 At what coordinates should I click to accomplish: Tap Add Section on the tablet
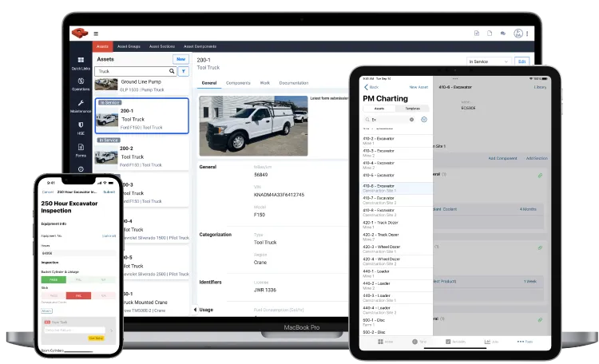click(537, 158)
